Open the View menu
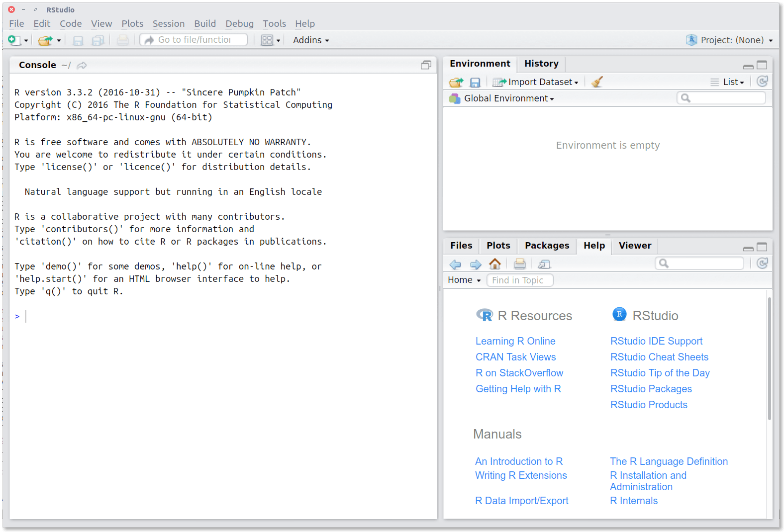The height and width of the screenshot is (532, 784). 101,23
